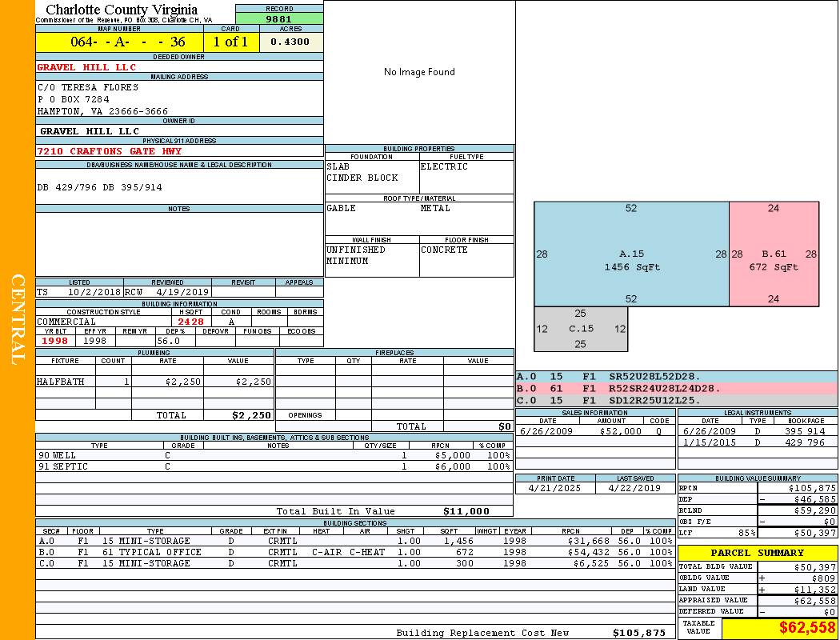Click the WELL RPCN value $5,000
Viewport: 840px width, 640px height.
tap(453, 456)
